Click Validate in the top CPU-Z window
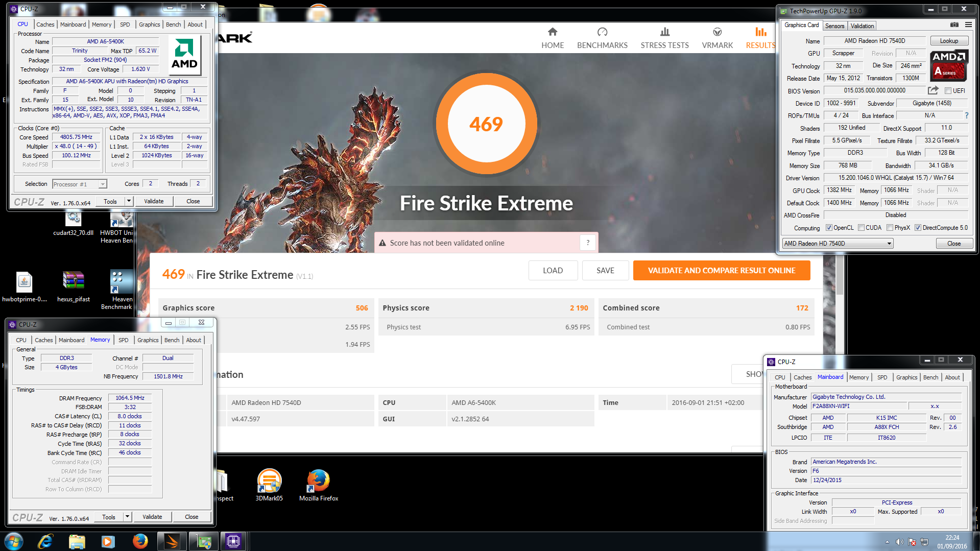 pyautogui.click(x=154, y=201)
